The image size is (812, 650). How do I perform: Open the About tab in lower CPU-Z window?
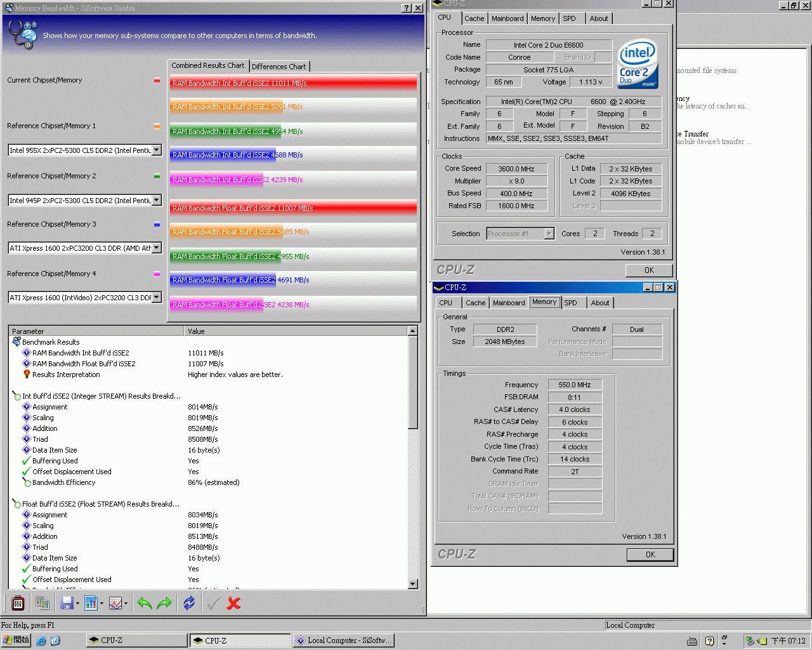[x=600, y=303]
